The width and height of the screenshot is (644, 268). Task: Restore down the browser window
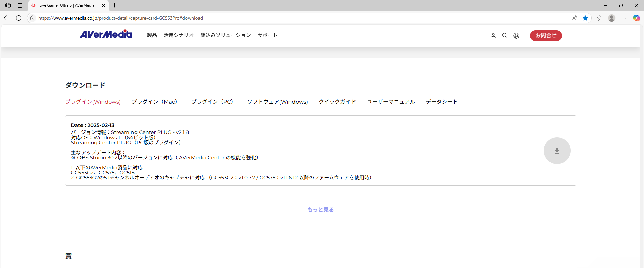621,5
